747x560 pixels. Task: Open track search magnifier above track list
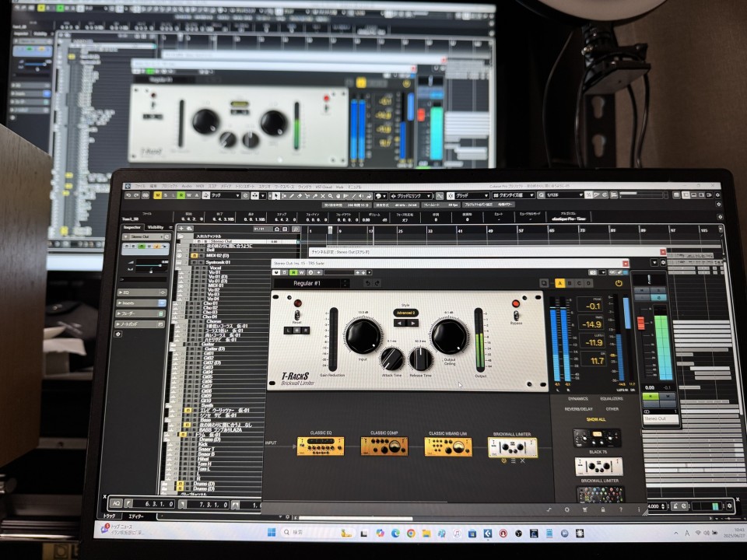(x=296, y=229)
